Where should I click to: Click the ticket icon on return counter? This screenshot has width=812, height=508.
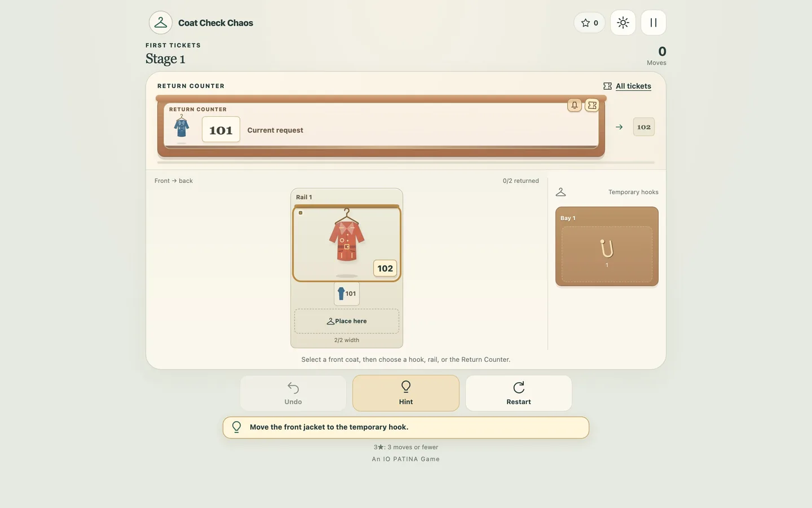pos(592,105)
